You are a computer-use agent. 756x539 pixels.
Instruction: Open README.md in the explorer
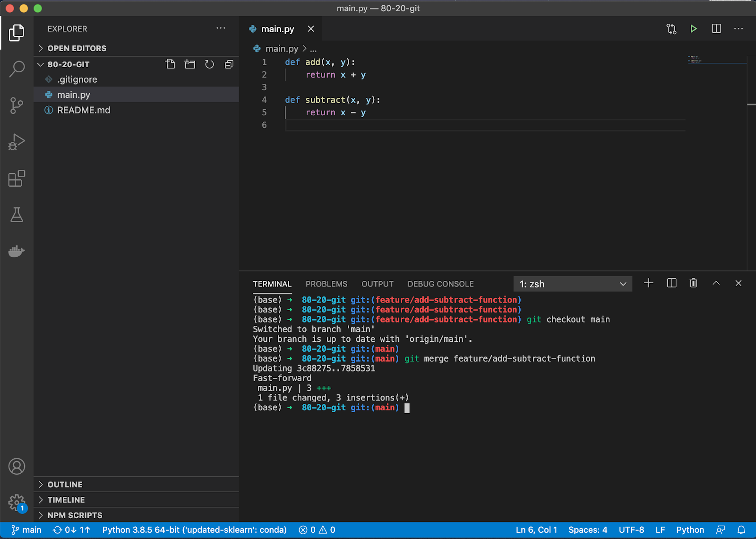pyautogui.click(x=84, y=110)
